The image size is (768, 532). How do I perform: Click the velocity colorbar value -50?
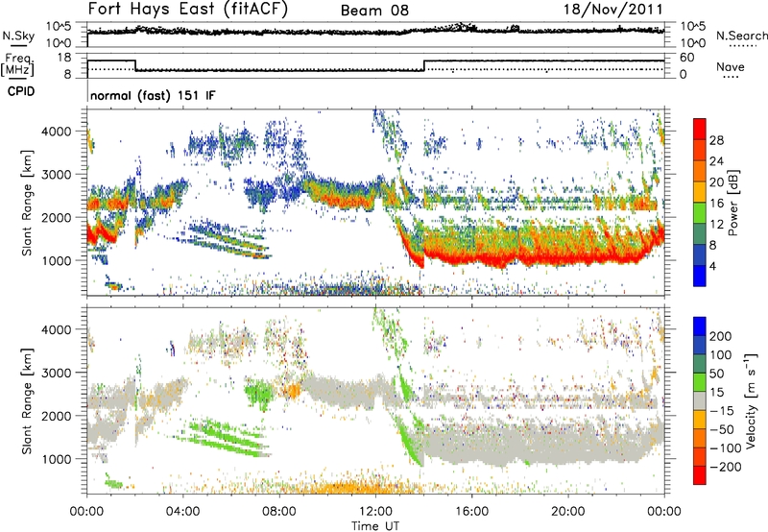722,429
